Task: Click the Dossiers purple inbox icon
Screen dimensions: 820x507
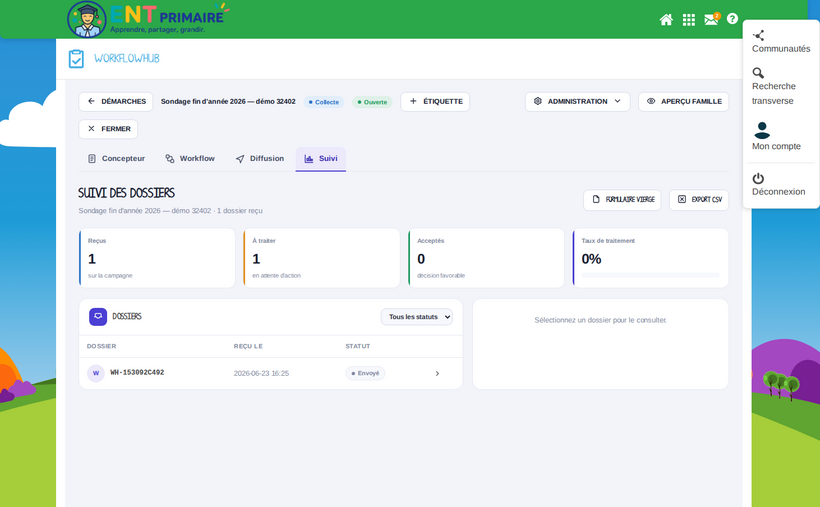Action: 98,317
